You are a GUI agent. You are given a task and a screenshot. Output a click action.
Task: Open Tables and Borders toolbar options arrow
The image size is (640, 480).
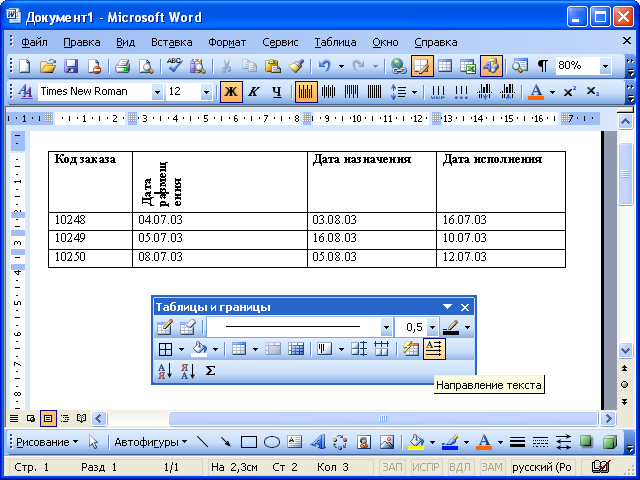[447, 307]
